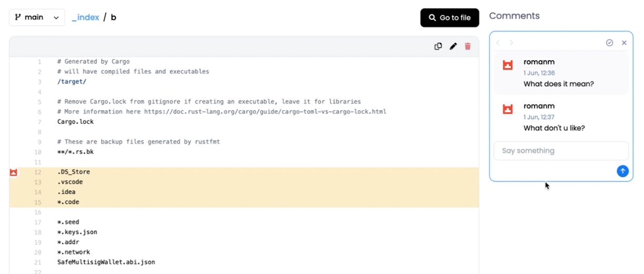Click the red trash delete icon
This screenshot has height=274, width=644.
(x=468, y=46)
